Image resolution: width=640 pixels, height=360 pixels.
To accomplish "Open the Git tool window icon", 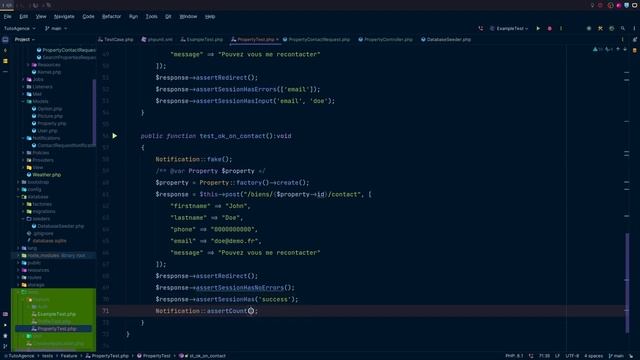I will 5,346.
